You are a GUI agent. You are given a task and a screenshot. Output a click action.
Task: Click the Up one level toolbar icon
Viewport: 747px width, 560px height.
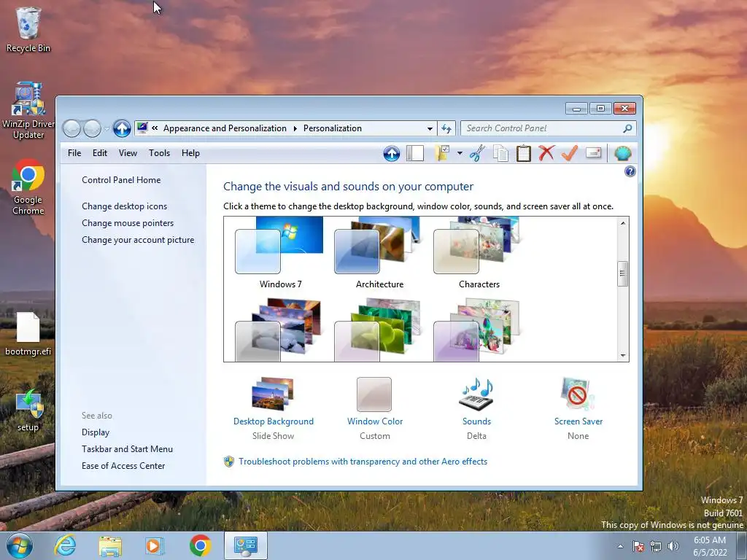pos(392,153)
